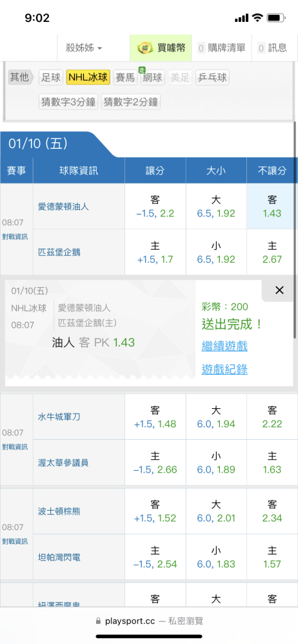
Task: Expand the 殺姊姊 user dropdown
Action: coord(84,48)
